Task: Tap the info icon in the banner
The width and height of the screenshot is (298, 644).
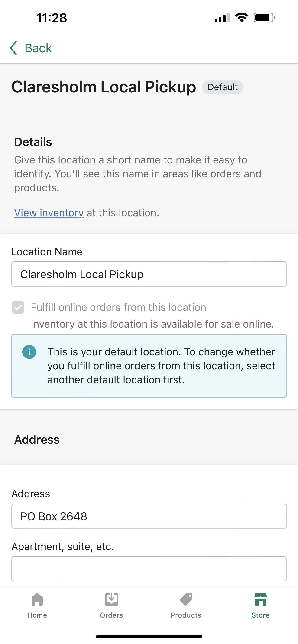Action: 29,352
